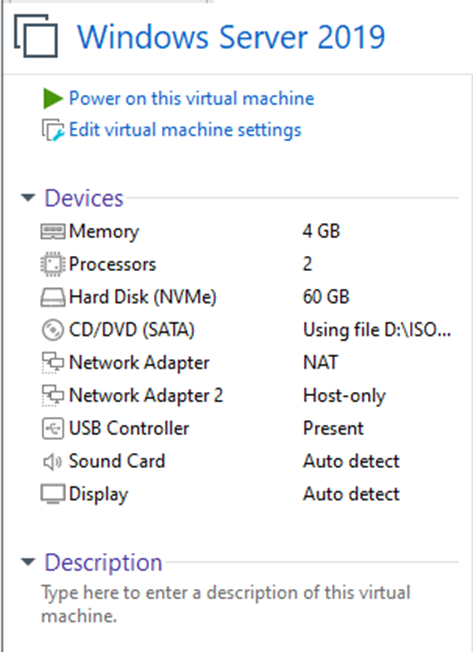Screen dimensions: 473x652
Task: Click the Network Adapter 2 icon
Action: click(x=53, y=396)
